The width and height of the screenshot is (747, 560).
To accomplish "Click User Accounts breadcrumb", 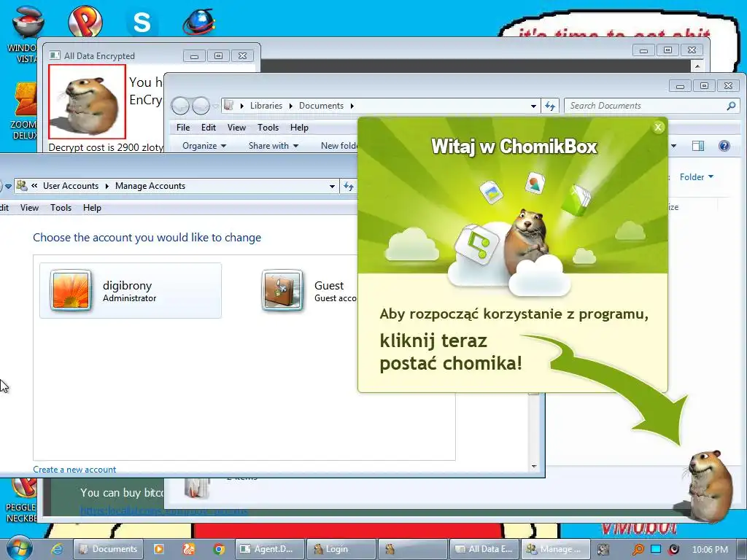I will click(x=71, y=186).
